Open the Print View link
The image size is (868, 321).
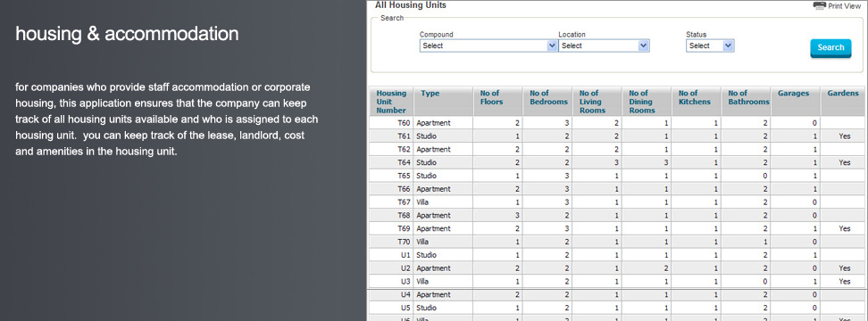pos(845,6)
